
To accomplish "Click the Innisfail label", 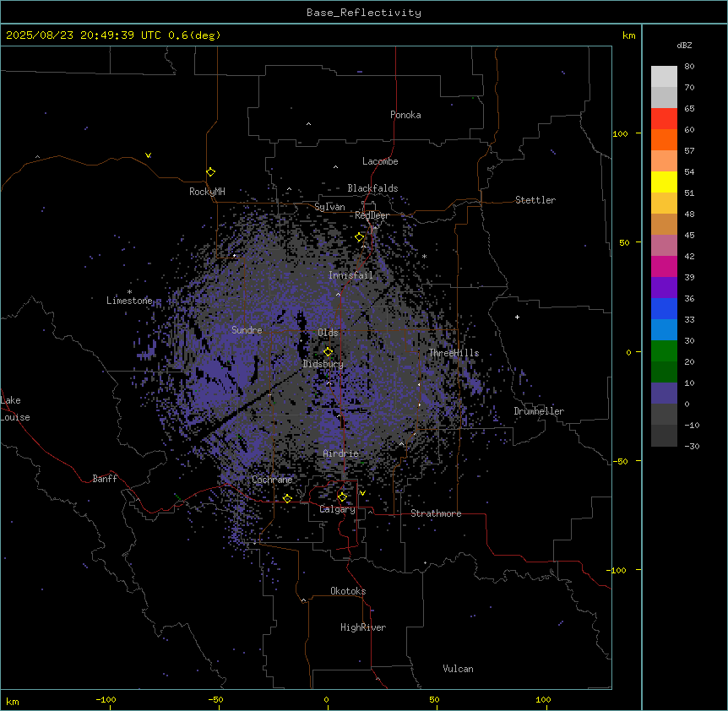I will coord(350,275).
